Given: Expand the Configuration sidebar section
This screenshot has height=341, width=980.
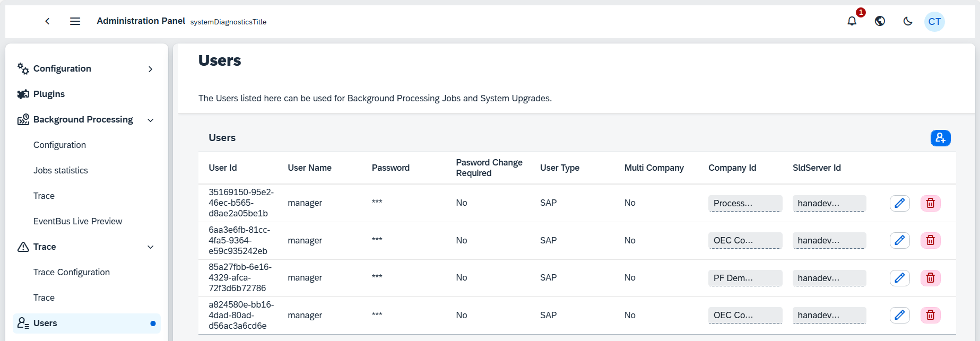Looking at the screenshot, I should point(150,69).
